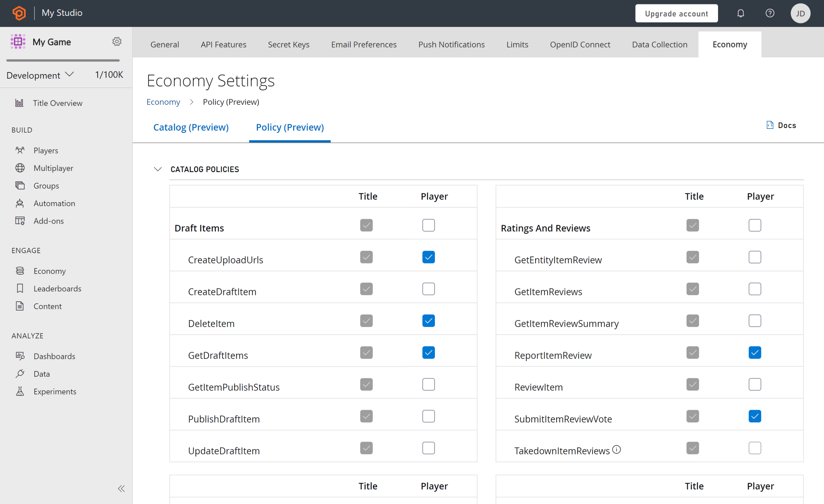Click the Multiplayer icon in sidebar
The width and height of the screenshot is (824, 504).
(x=20, y=167)
